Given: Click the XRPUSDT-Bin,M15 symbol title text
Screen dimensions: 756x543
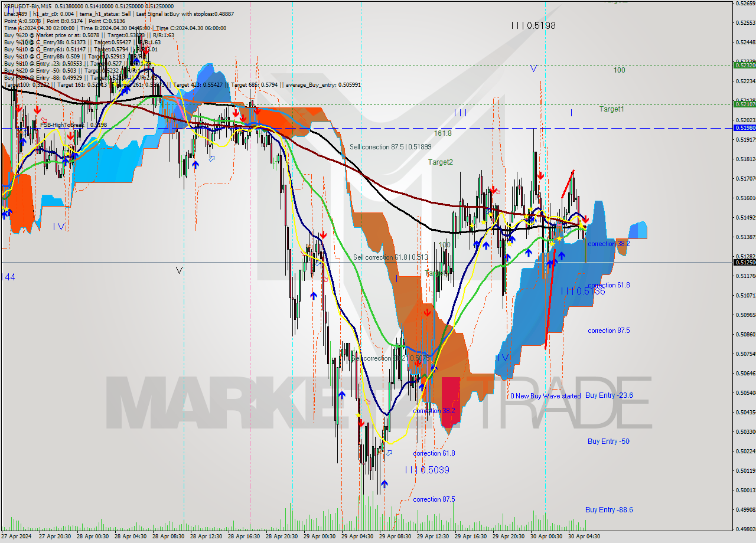Looking at the screenshot, I should point(27,6).
